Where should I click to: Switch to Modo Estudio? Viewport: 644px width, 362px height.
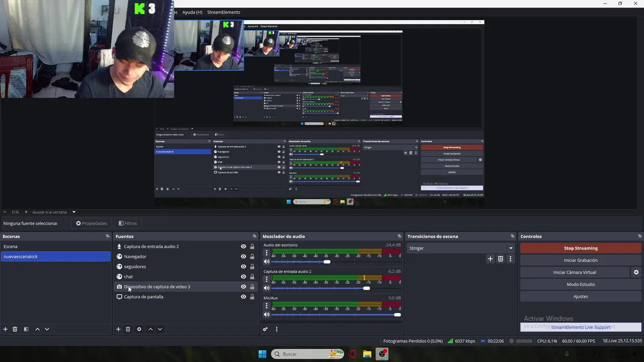(581, 284)
